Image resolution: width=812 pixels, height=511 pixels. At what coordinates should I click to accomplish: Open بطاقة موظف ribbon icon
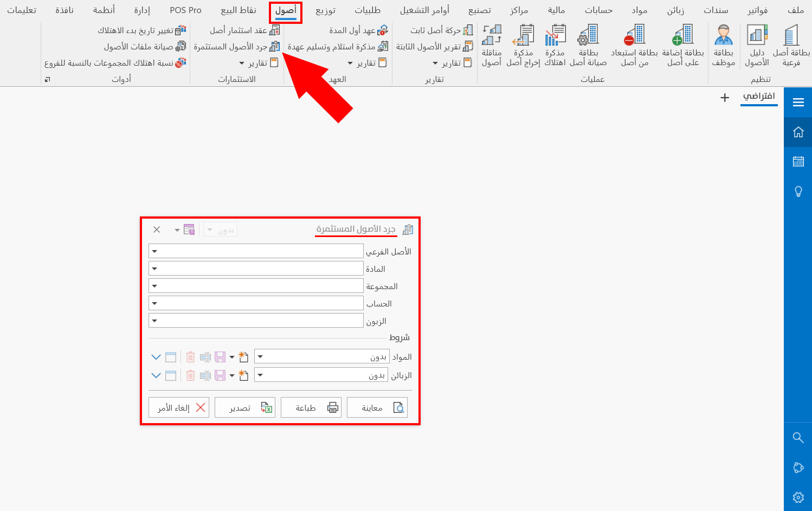tap(724, 46)
